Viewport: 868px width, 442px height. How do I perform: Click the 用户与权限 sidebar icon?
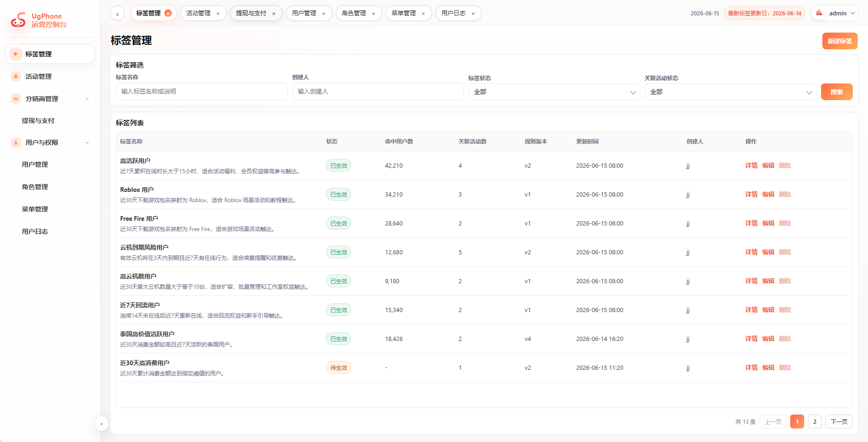pyautogui.click(x=16, y=143)
